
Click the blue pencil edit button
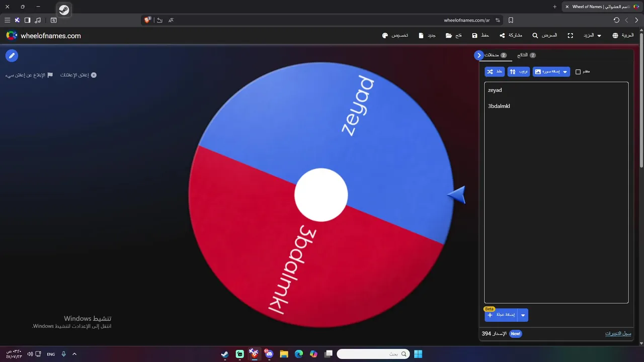(12, 56)
